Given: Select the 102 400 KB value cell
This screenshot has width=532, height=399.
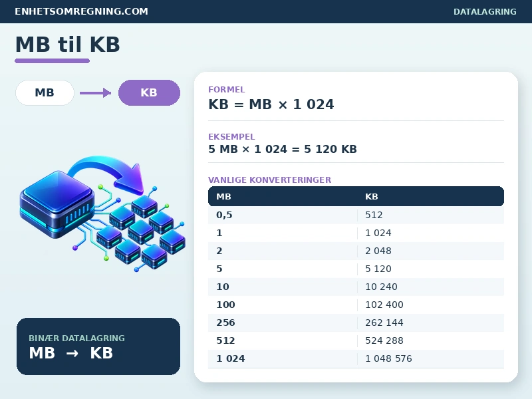Looking at the screenshot, I should [x=431, y=305].
